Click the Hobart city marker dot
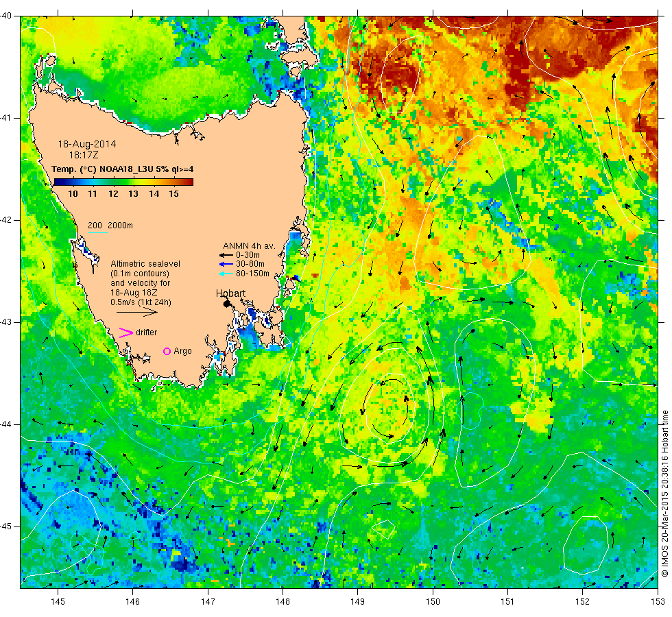This screenshot has width=672, height=617. (227, 304)
